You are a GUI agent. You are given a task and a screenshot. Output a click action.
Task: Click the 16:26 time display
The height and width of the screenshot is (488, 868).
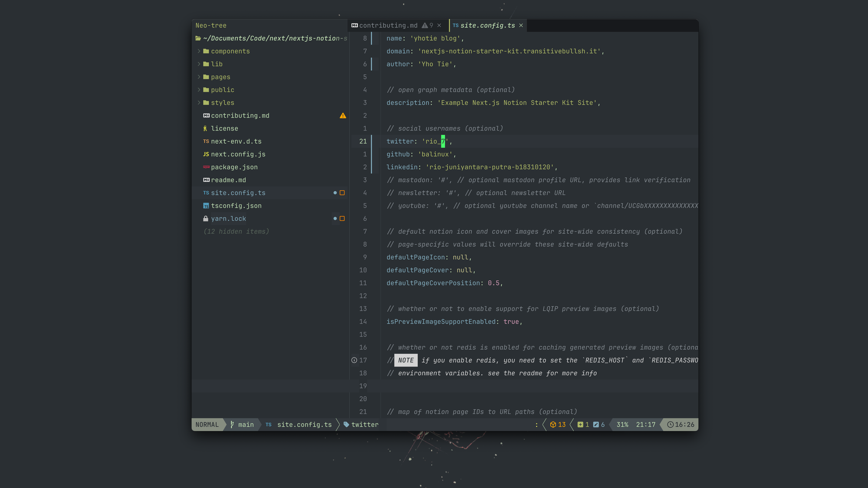(x=684, y=425)
